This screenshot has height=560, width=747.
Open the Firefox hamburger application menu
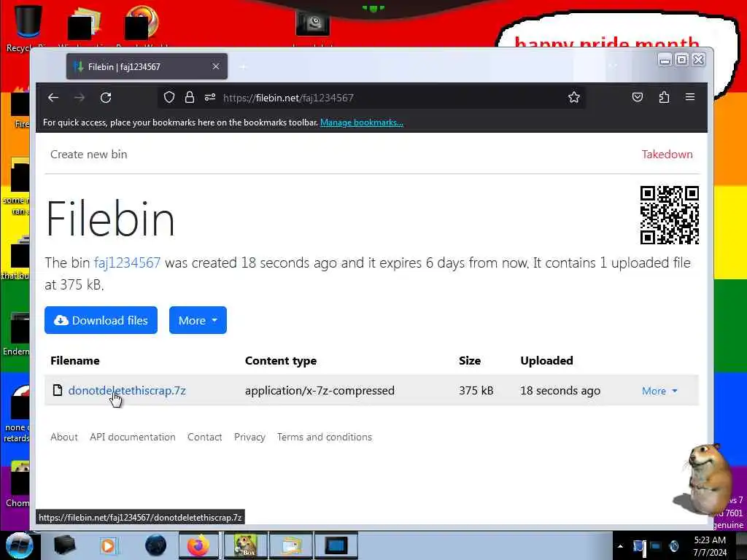coord(690,97)
